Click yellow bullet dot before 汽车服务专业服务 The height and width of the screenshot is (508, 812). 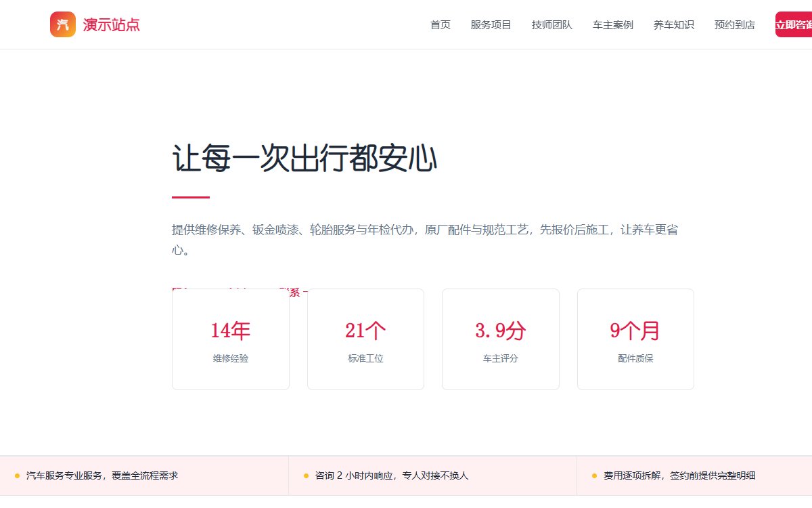click(x=17, y=476)
